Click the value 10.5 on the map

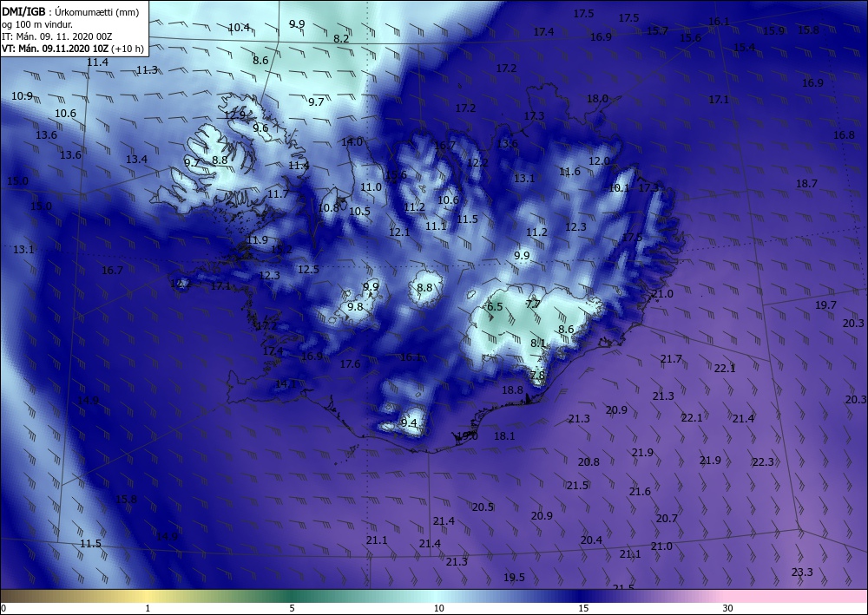[359, 212]
